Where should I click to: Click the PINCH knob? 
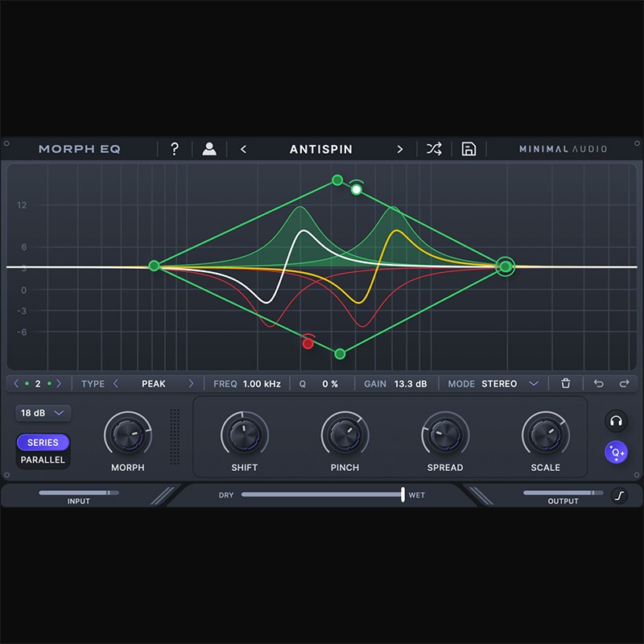click(x=345, y=435)
